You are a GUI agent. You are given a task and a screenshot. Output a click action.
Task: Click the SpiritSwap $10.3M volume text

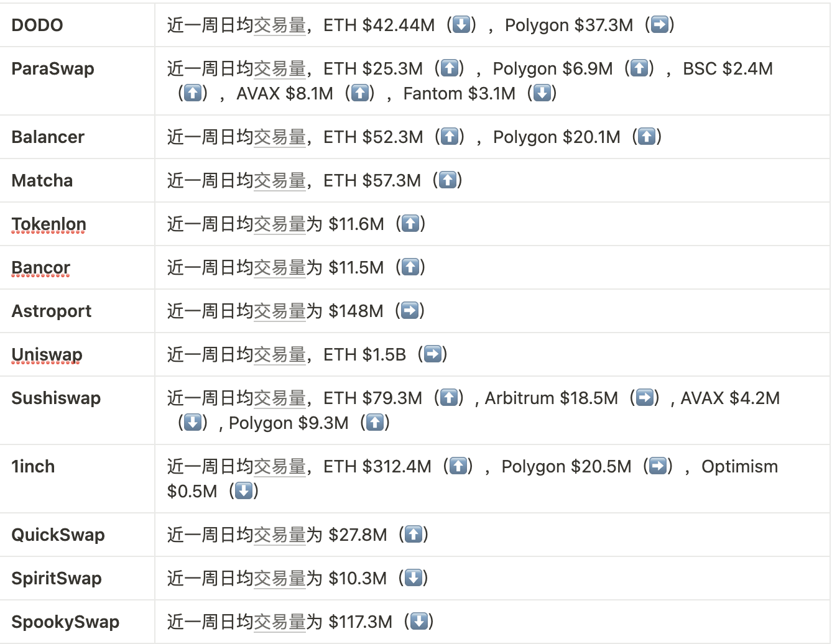coord(358,578)
